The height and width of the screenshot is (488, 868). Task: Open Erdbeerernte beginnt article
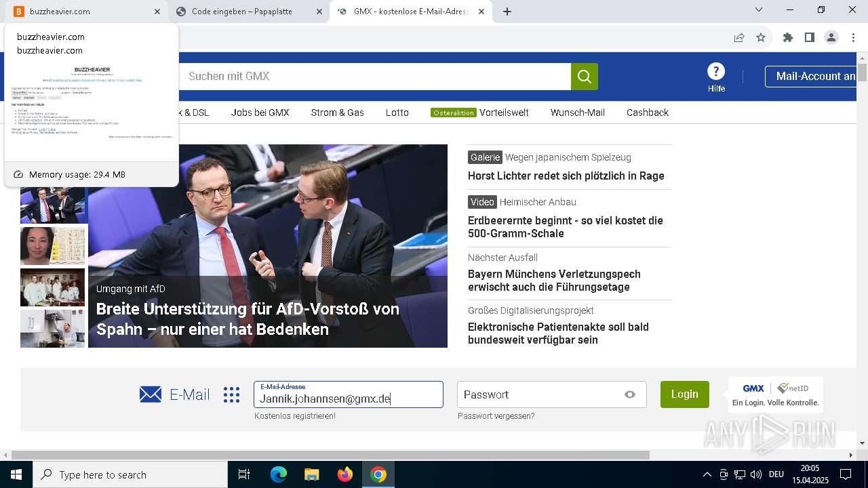pos(566,227)
